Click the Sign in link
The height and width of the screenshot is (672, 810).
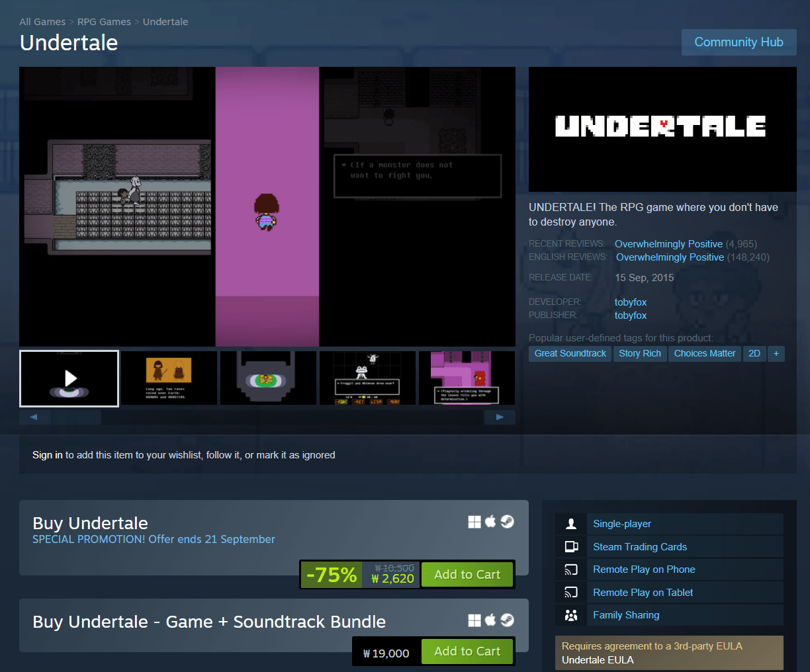[48, 455]
